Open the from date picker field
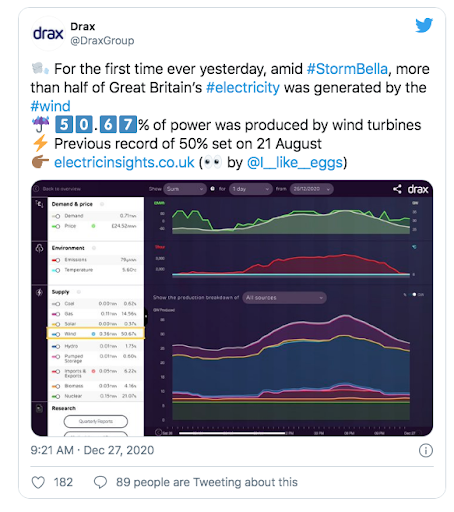 coord(311,189)
